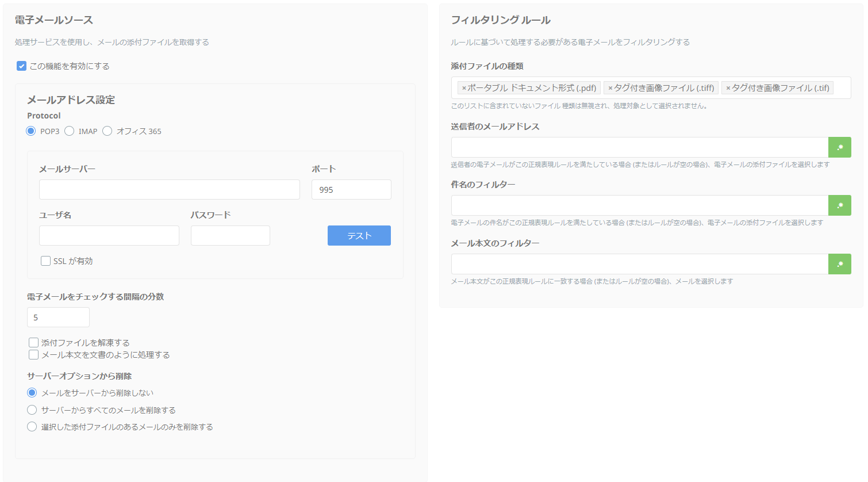Click the パスワード input field
This screenshot has height=482, width=868.
pos(230,236)
